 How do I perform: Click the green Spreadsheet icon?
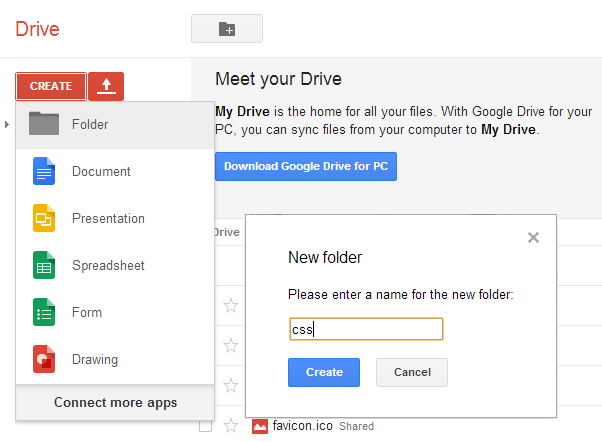pyautogui.click(x=44, y=265)
